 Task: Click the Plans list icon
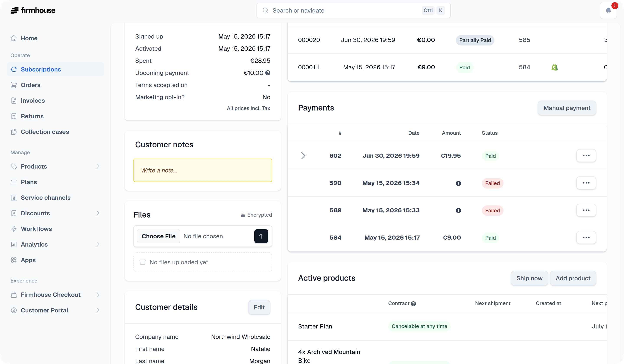tap(14, 182)
